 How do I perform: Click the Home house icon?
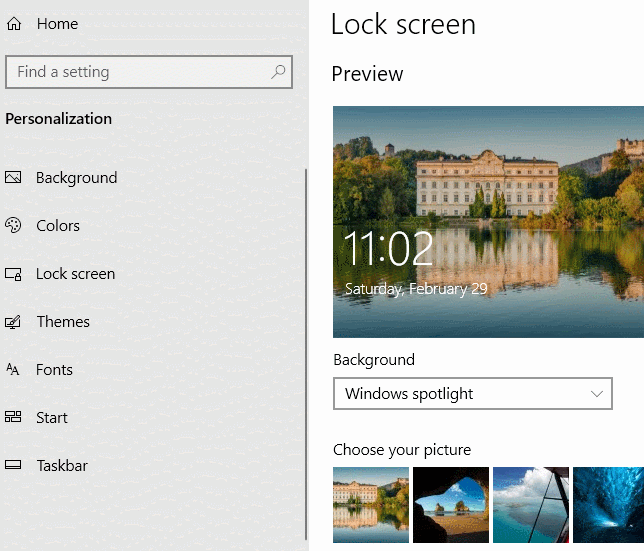[14, 24]
